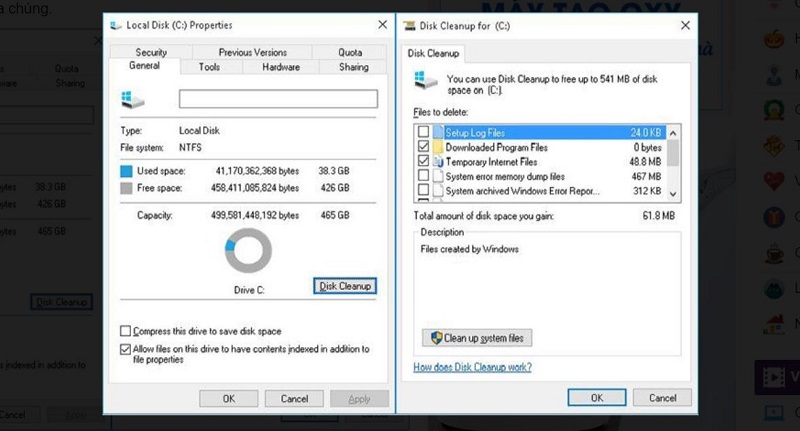800x431 pixels.
Task: Click the drive label text field
Action: [x=278, y=99]
